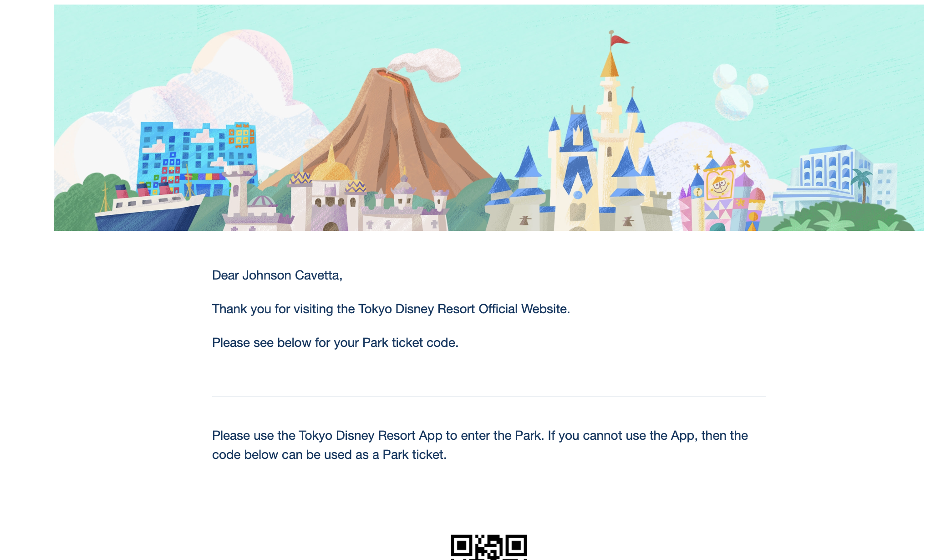Click the red flag atop the castle
The height and width of the screenshot is (560, 936).
coord(620,41)
